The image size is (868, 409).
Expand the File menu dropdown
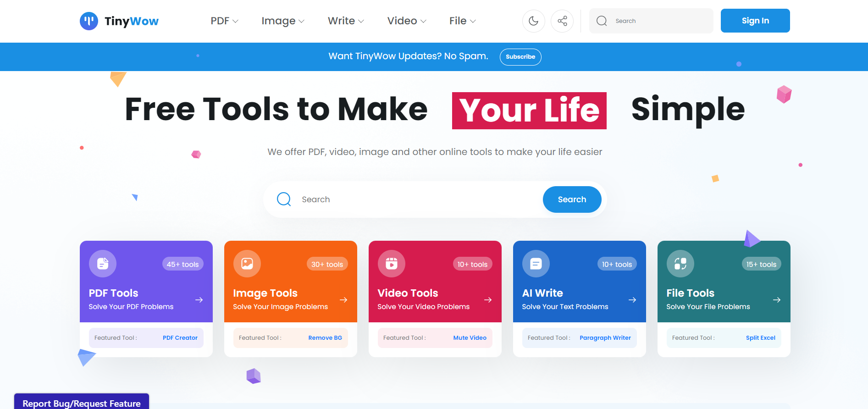[463, 21]
